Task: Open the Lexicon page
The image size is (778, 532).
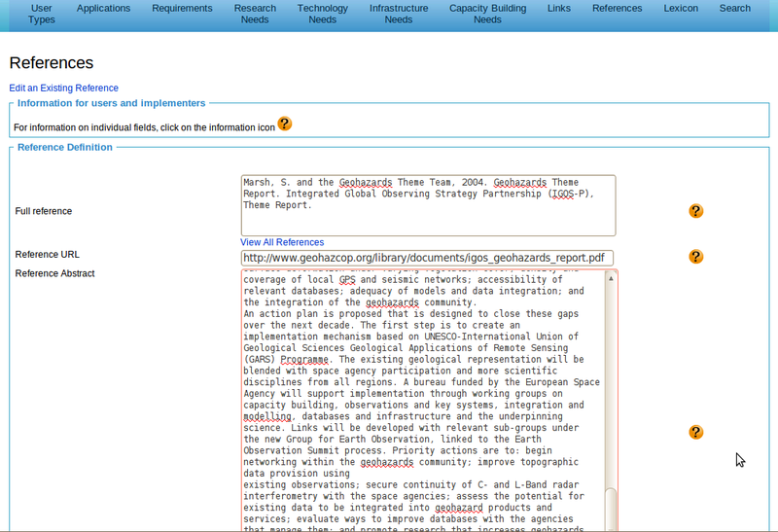Action: [680, 9]
